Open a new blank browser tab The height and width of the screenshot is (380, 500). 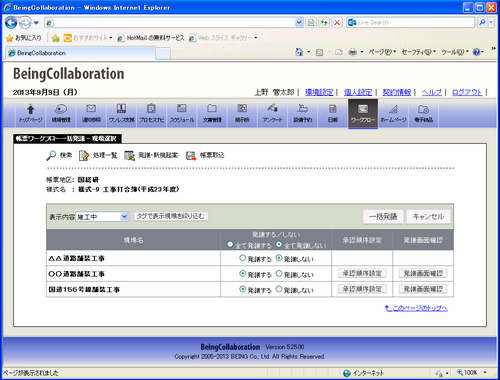(163, 53)
